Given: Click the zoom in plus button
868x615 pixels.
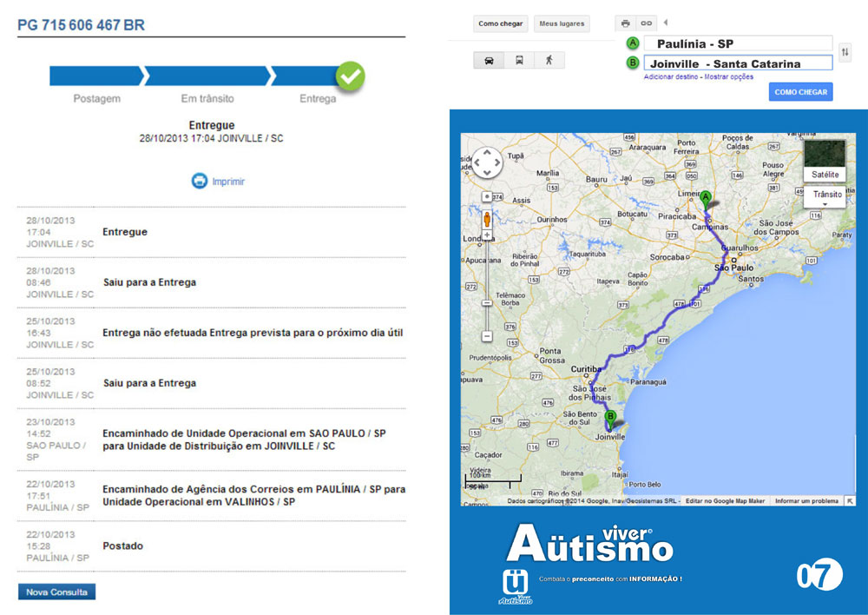Looking at the screenshot, I should tap(487, 235).
